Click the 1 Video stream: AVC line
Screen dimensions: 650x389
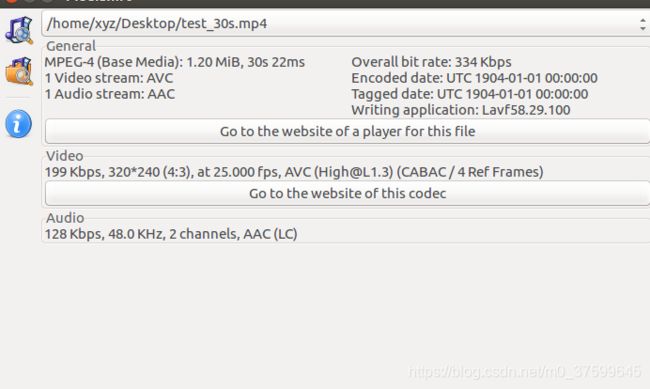tap(109, 78)
